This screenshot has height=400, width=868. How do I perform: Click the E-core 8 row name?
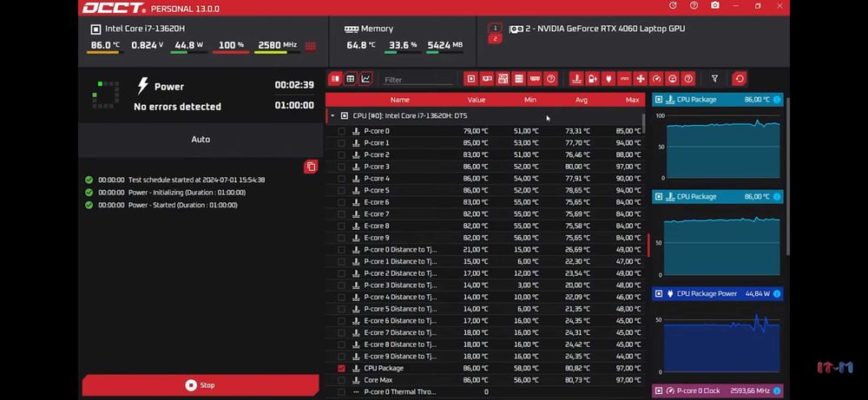pos(377,226)
